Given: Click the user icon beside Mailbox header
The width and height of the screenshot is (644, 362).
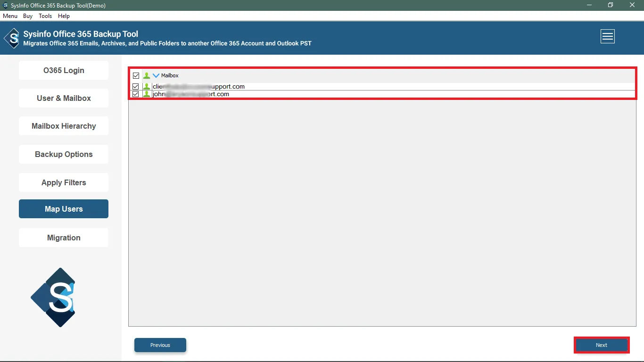Looking at the screenshot, I should 147,75.
